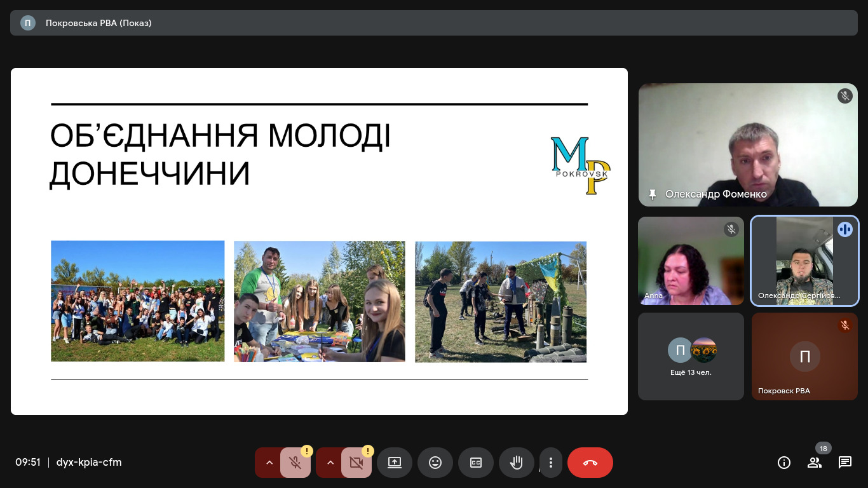This screenshot has width=868, height=488.
Task: Expand video settings arrow beside camera
Action: (x=330, y=463)
